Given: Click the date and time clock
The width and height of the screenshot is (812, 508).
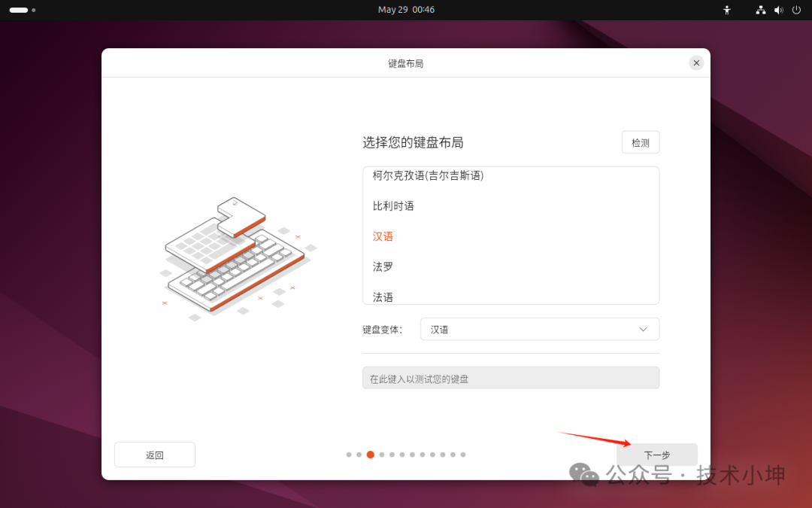Looking at the screenshot, I should click(406, 10).
